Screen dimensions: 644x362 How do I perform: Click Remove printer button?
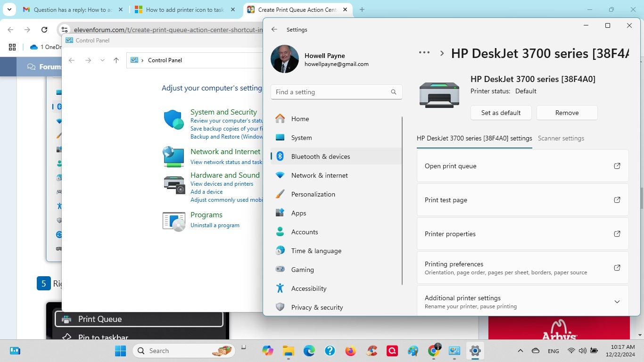[x=567, y=113]
